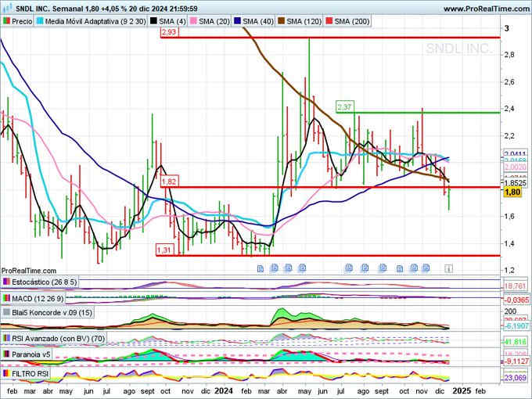Click the FILTRO RSI indicator icon
The image size is (532, 399).
click(6, 373)
